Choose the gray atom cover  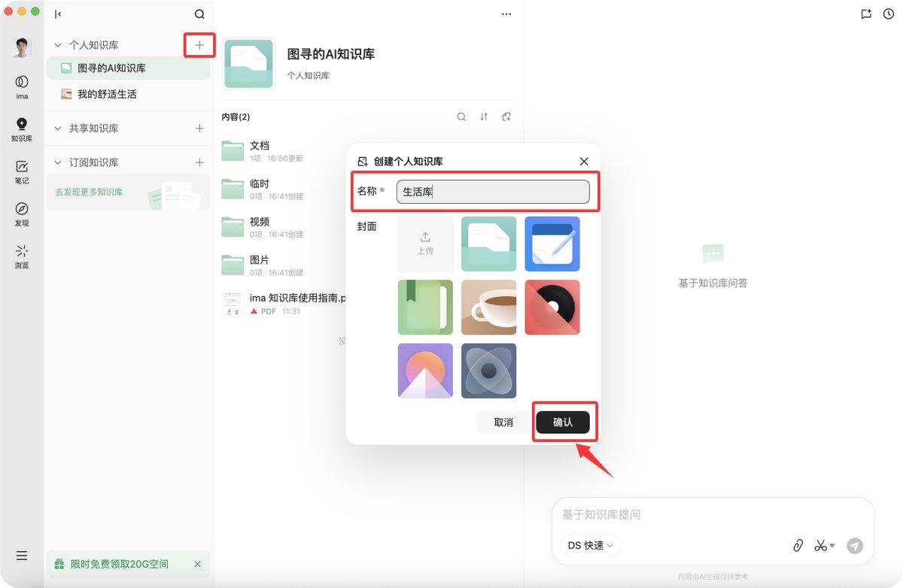tap(489, 371)
